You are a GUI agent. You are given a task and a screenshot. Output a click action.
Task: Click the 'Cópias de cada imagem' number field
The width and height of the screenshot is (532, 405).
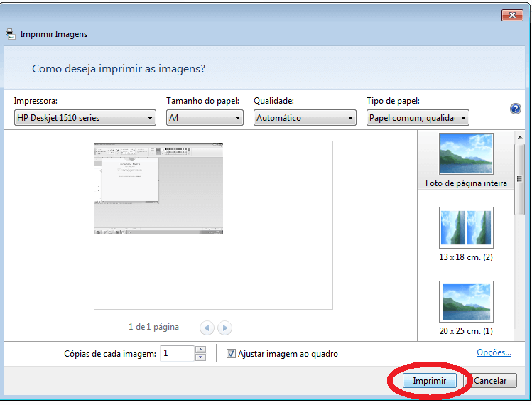coord(176,353)
